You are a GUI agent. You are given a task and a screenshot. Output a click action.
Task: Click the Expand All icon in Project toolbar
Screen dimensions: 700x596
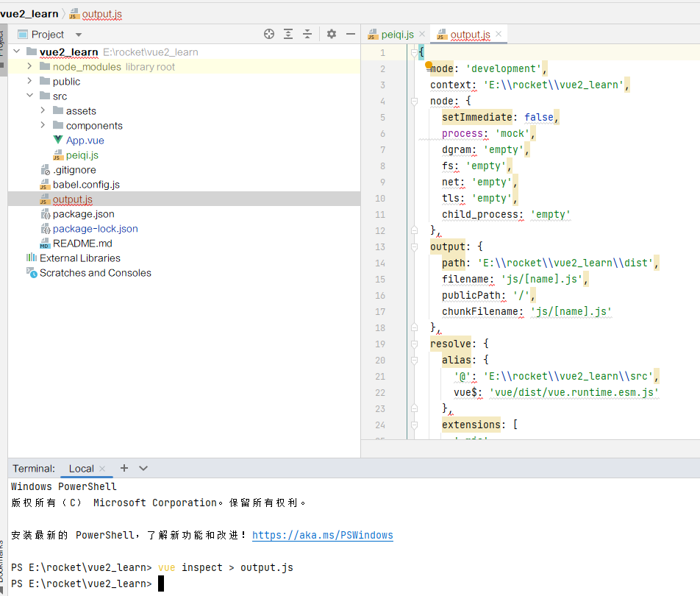pos(288,34)
